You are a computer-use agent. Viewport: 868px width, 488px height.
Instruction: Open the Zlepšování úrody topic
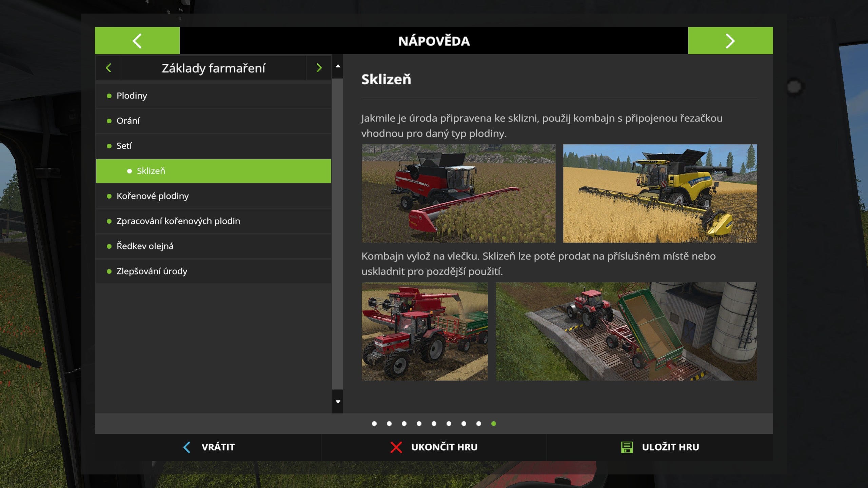point(214,271)
